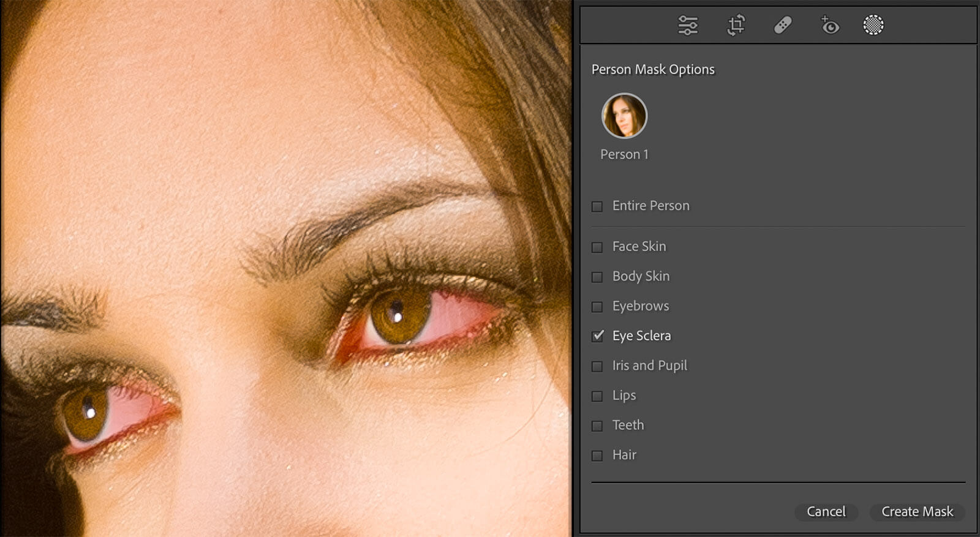Click the iris of the lower-left eye in photo
This screenshot has height=537, width=980.
86,413
